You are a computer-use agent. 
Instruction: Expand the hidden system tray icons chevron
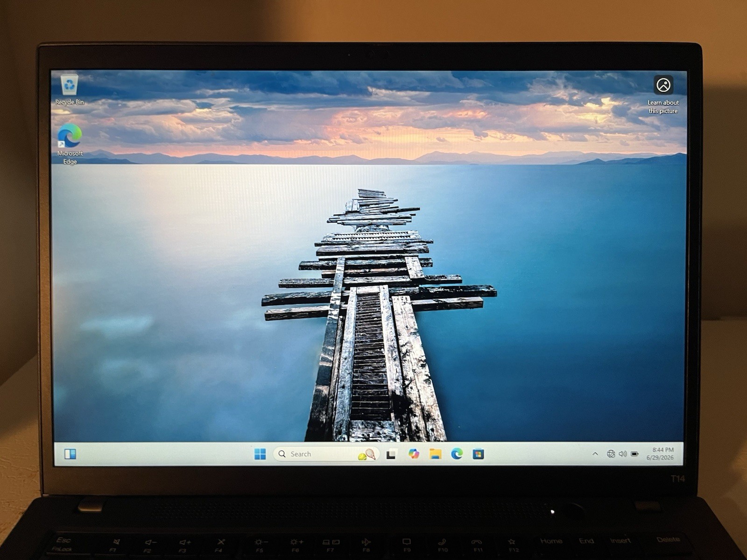[595, 454]
